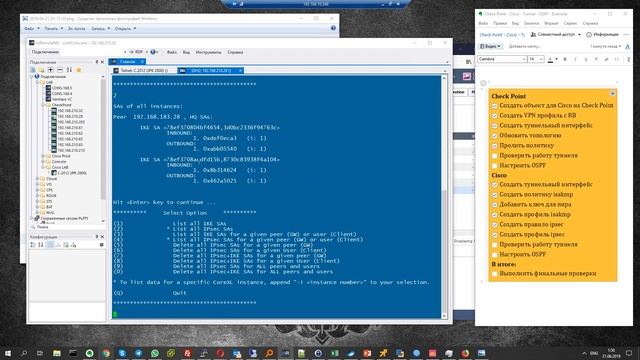Uncheck 'Создать объект для Cisco на Check Point'
The width and height of the screenshot is (640, 360).
(495, 106)
